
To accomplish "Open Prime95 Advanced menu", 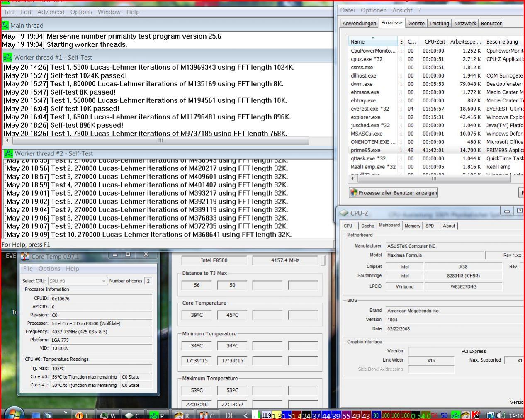I will pos(51,12).
